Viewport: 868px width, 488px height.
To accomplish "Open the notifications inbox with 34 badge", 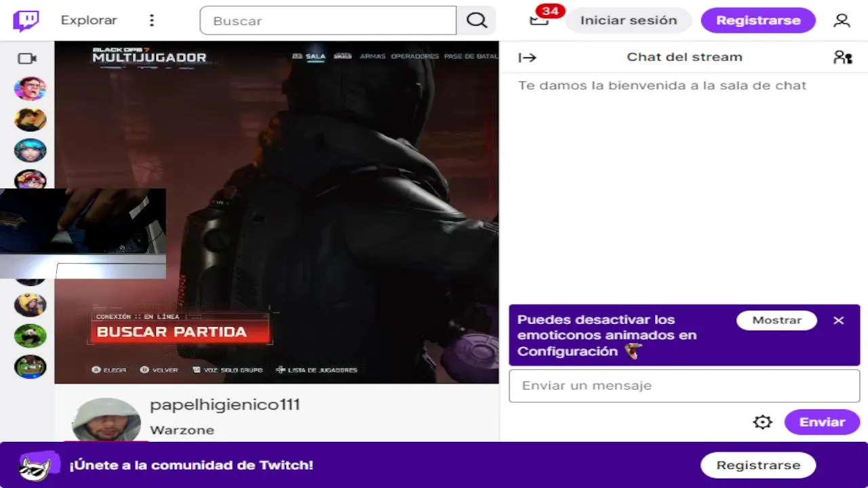I will tap(540, 20).
